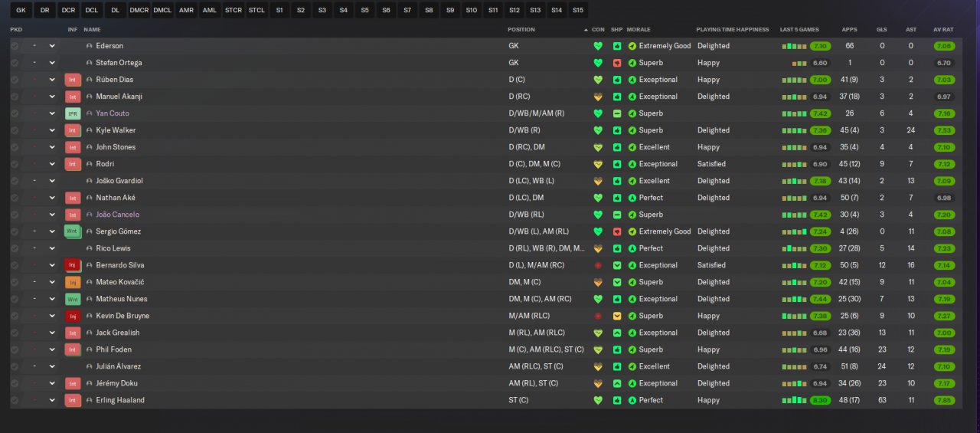
Task: Open the position dropdown arrow for Jack Grealish
Action: point(52,333)
